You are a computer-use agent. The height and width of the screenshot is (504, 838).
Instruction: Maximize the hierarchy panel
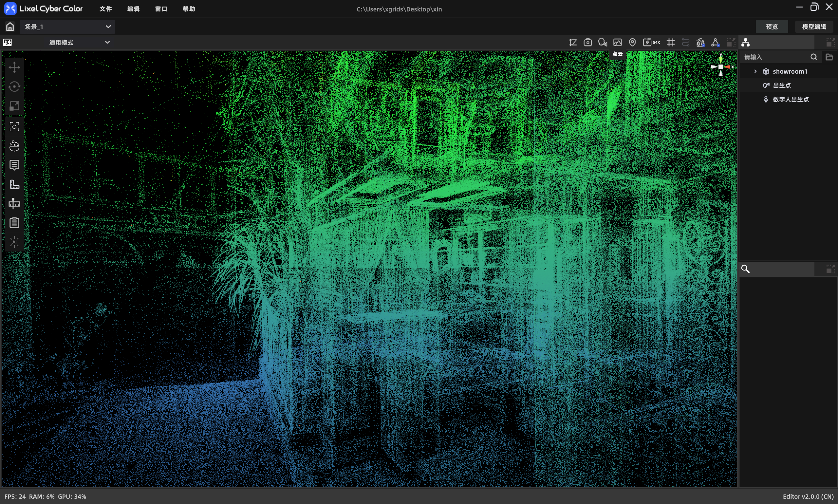click(830, 43)
